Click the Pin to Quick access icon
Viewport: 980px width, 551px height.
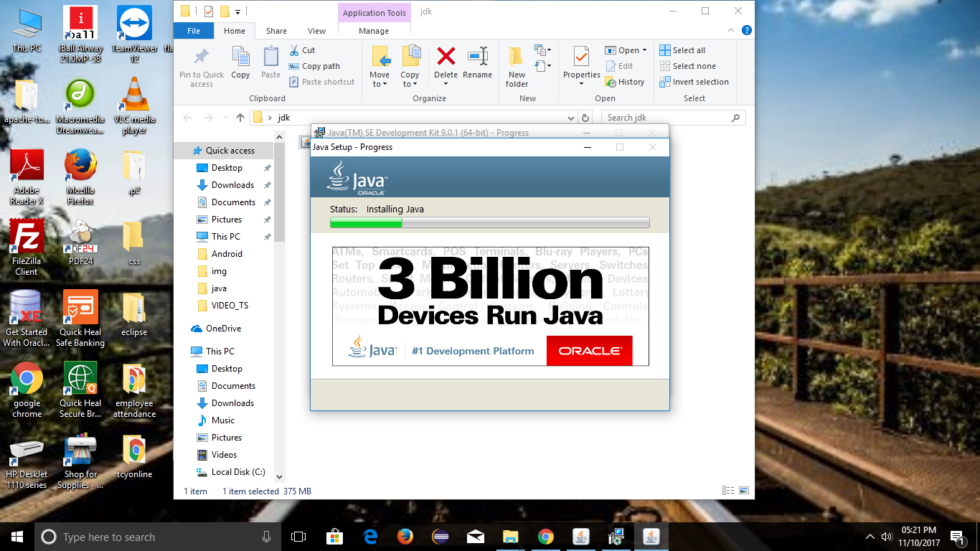(x=202, y=57)
